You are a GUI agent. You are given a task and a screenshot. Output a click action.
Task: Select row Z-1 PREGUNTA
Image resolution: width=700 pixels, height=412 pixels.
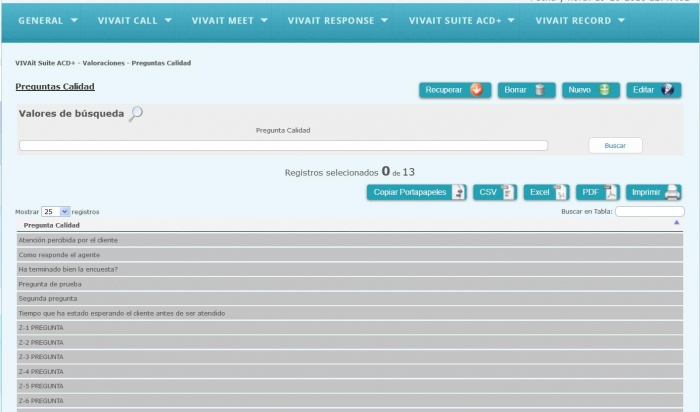click(350, 328)
